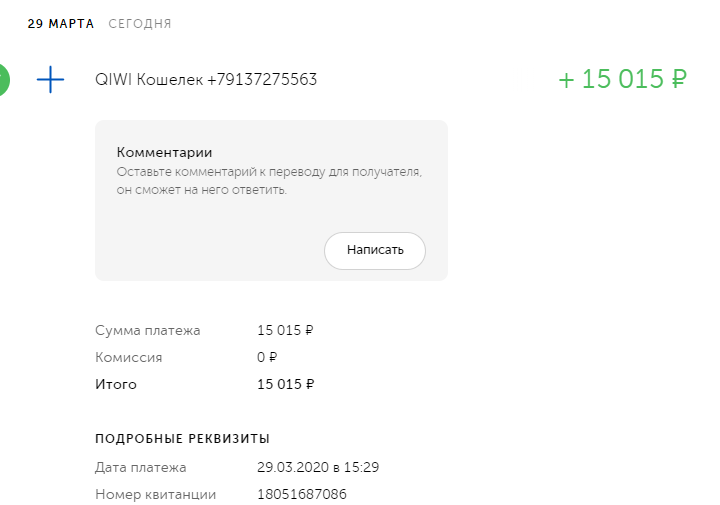This screenshot has height=505, width=720.
Task: Click the Комментарии heading
Action: (164, 152)
